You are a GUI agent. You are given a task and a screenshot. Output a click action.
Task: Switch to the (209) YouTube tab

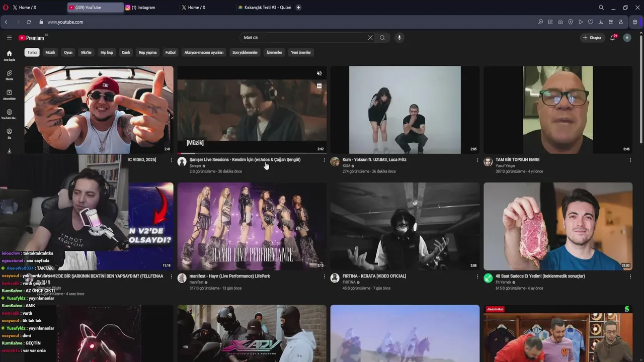(95, 8)
